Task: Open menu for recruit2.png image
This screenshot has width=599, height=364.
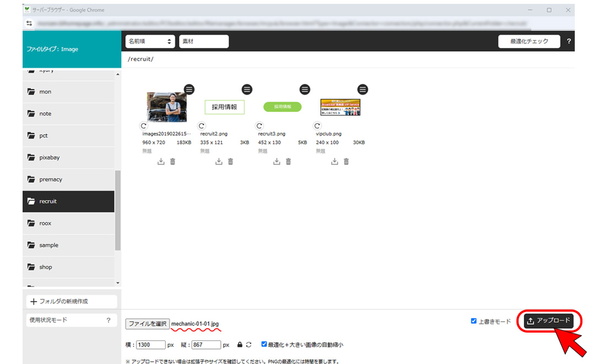Action: (247, 89)
